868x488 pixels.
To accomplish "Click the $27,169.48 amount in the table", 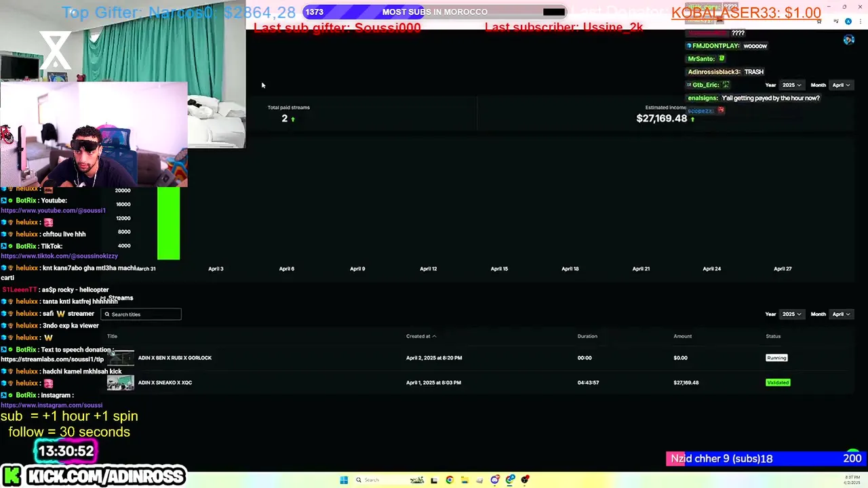I will click(686, 383).
